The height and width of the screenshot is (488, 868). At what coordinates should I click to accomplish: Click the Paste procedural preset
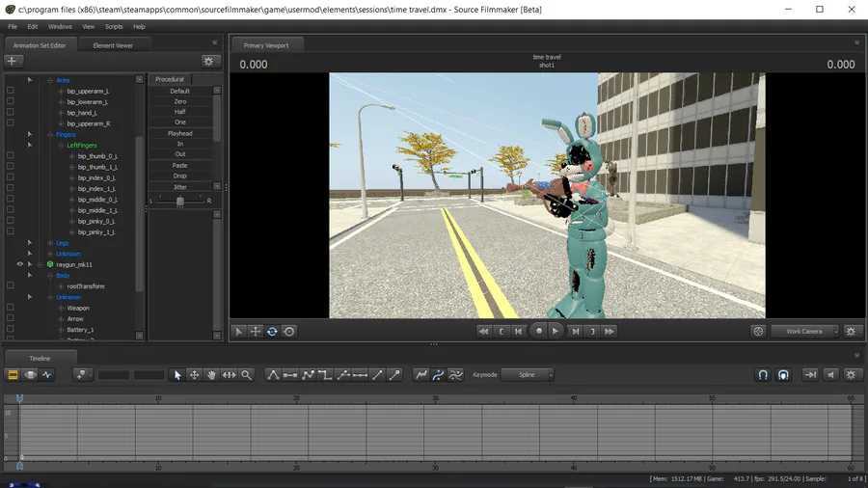180,166
